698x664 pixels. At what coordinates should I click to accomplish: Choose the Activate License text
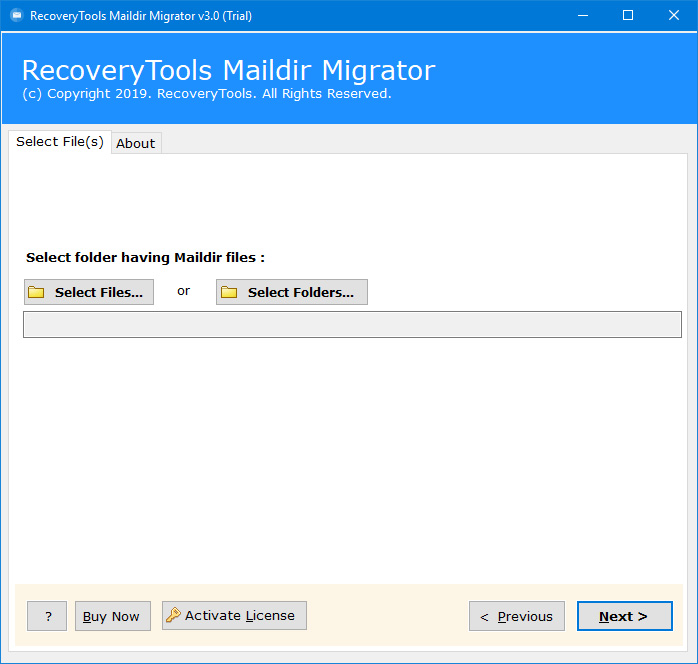[240, 616]
